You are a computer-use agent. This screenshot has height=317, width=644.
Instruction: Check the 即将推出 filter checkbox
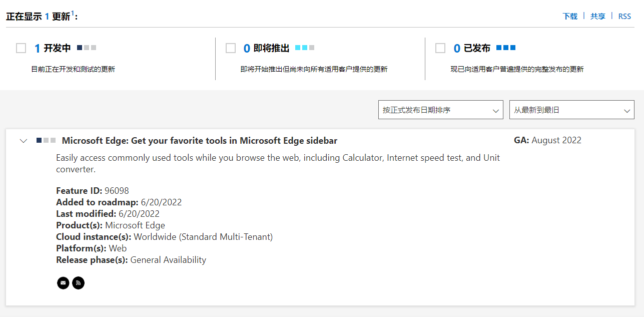pyautogui.click(x=231, y=48)
